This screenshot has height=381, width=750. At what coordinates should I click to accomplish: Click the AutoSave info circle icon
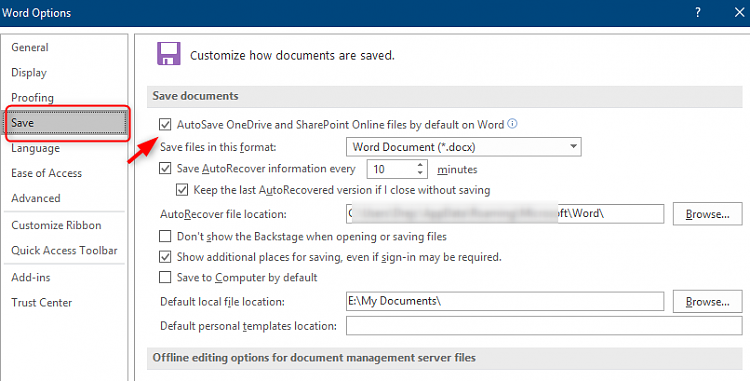tap(512, 124)
